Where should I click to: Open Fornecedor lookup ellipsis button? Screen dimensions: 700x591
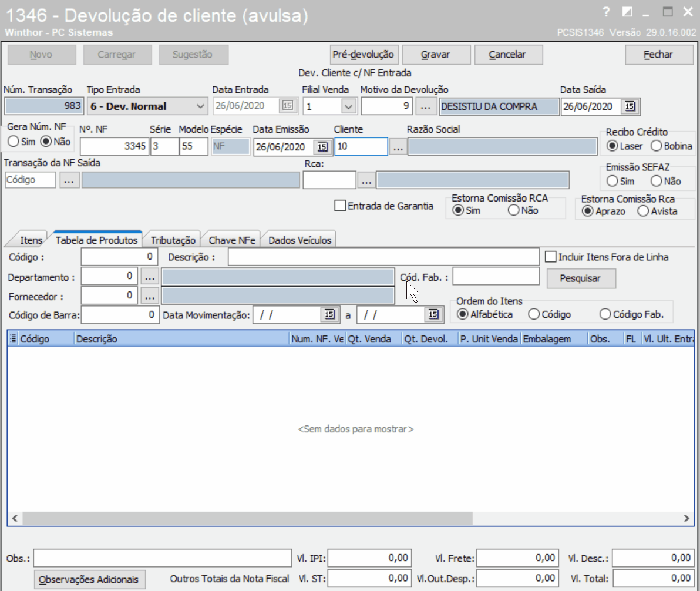[x=150, y=295]
